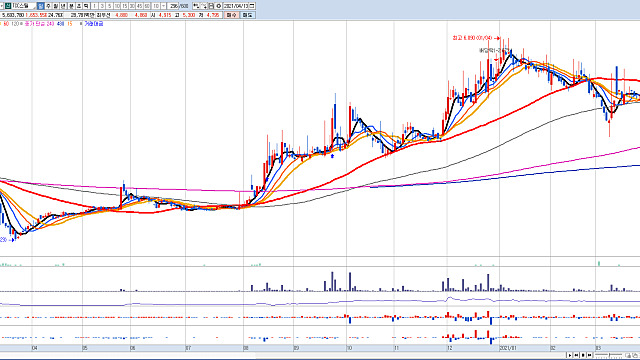This screenshot has width=640, height=360.
Task: Choose the 5 interval preset button
Action: (109, 6)
